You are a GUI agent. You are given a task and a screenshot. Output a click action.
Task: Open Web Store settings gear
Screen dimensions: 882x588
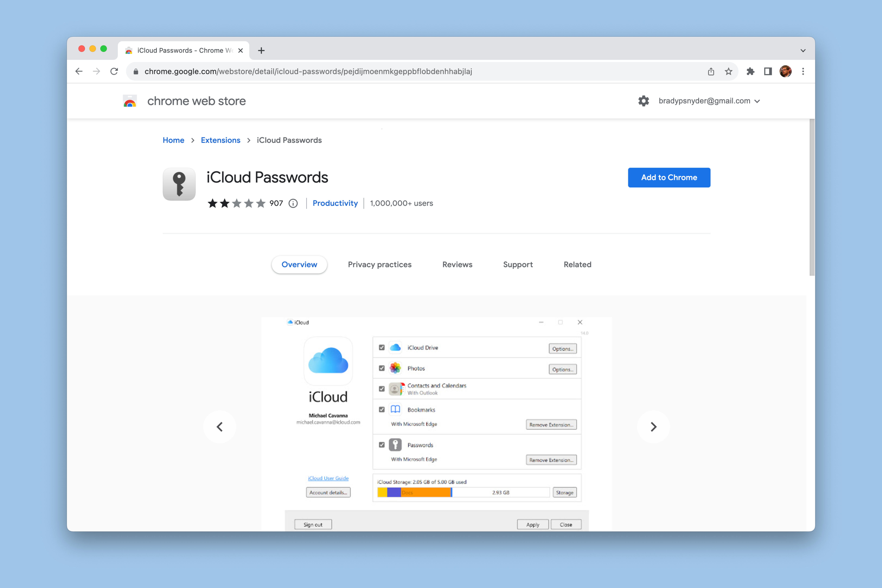pyautogui.click(x=643, y=101)
